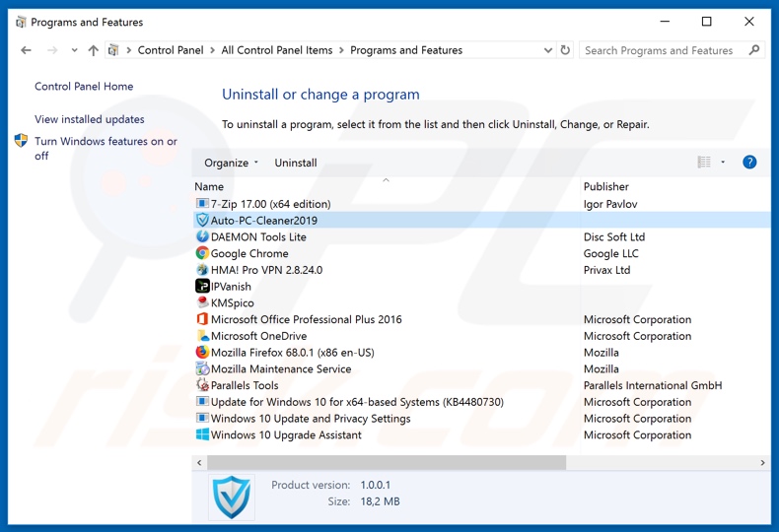779x532 pixels.
Task: Click the size value 18,2 MB
Action: (x=380, y=501)
